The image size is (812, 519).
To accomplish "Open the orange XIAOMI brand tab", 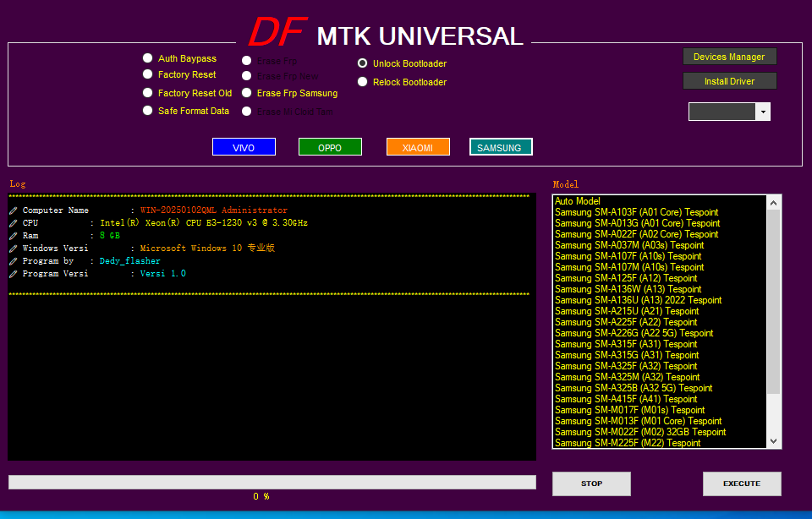I will pos(418,147).
